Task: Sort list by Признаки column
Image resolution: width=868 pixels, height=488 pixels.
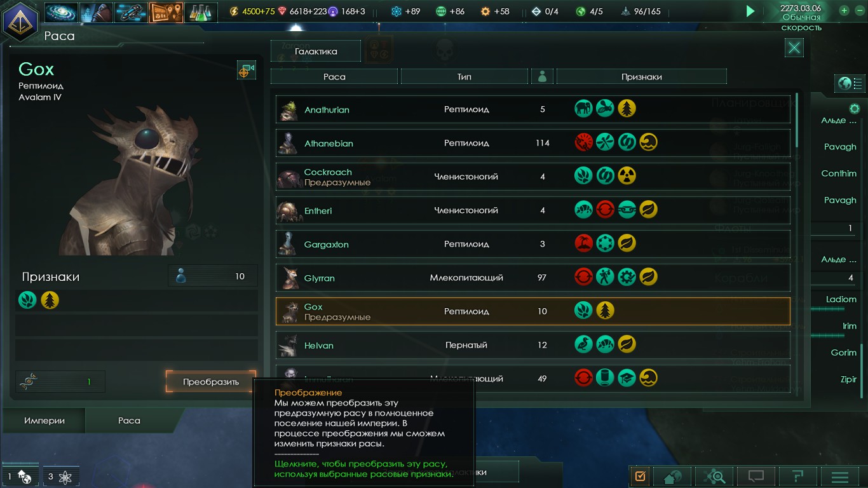Action: [x=642, y=77]
